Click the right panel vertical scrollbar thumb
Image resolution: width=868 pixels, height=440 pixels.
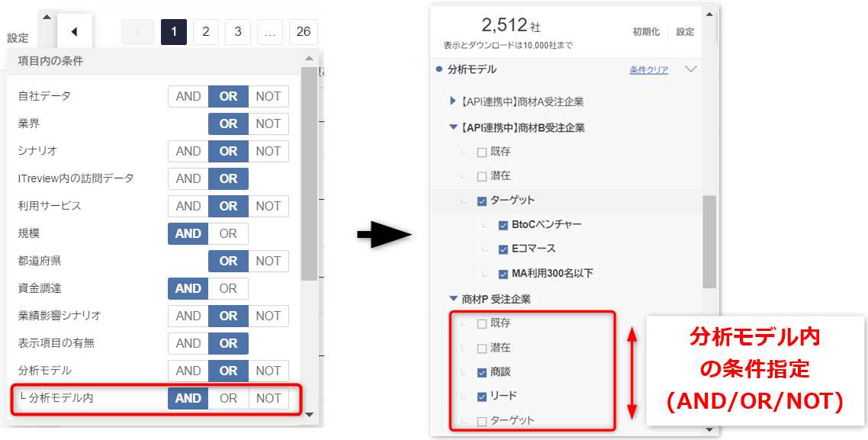709,241
